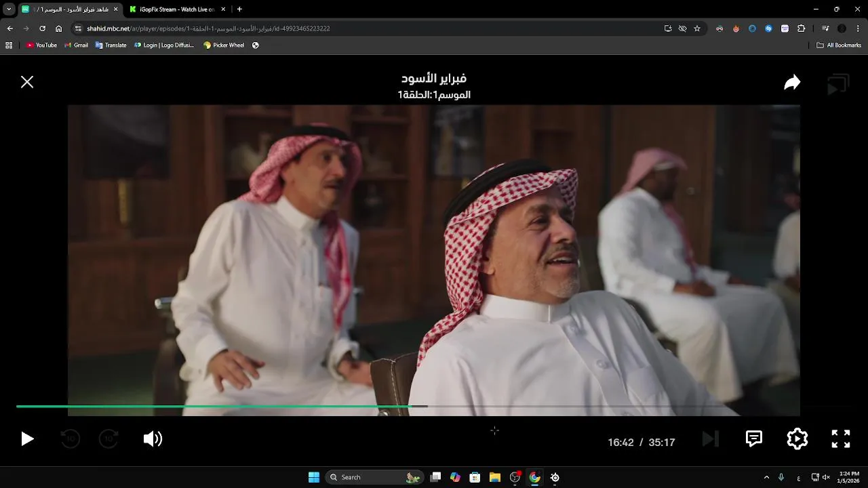Image resolution: width=868 pixels, height=488 pixels.
Task: Open the glasses-face extension icon
Action: coord(719,28)
